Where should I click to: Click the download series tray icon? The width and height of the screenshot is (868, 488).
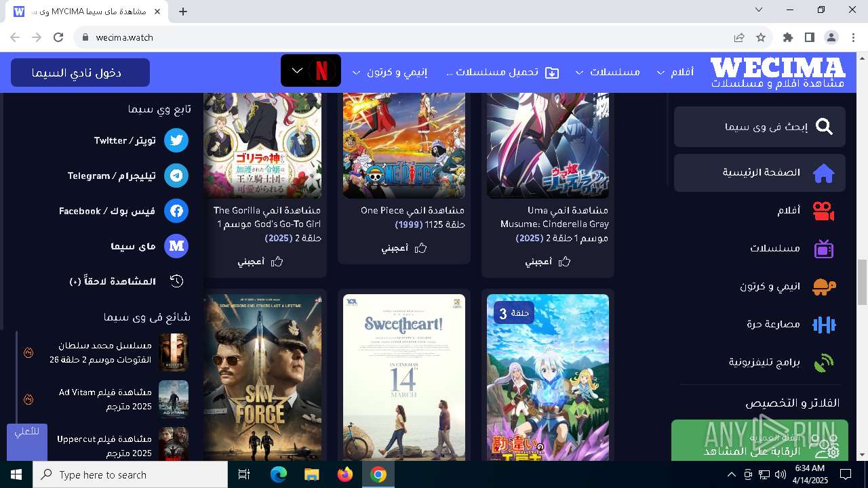tap(552, 73)
